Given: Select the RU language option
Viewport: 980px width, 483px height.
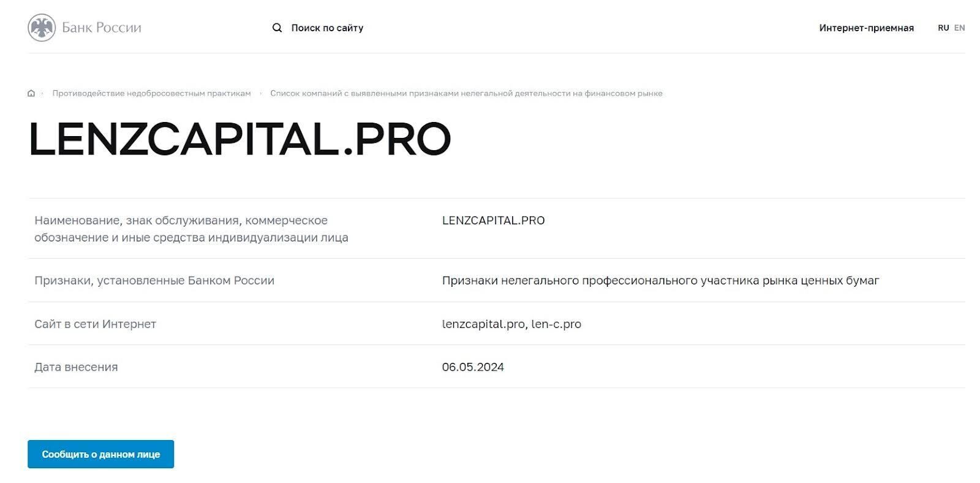Looking at the screenshot, I should click(943, 28).
